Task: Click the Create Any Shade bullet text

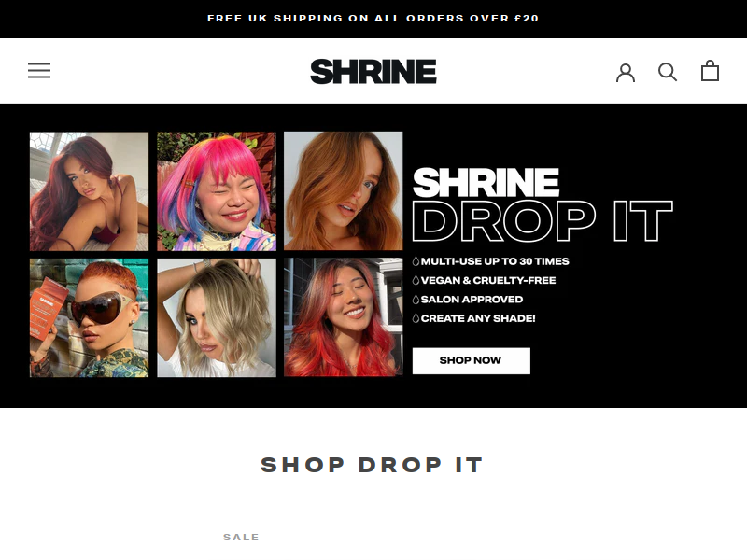Action: click(478, 318)
